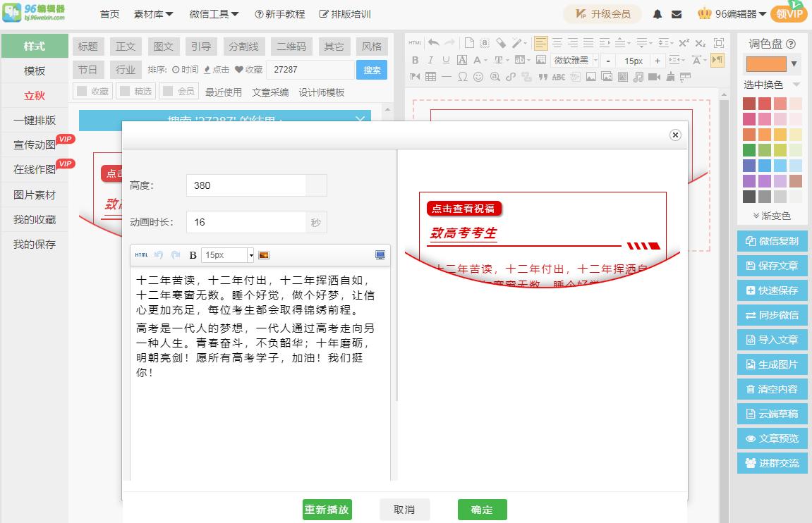Switch to HTML source view in the dialog toolbar

(141, 254)
